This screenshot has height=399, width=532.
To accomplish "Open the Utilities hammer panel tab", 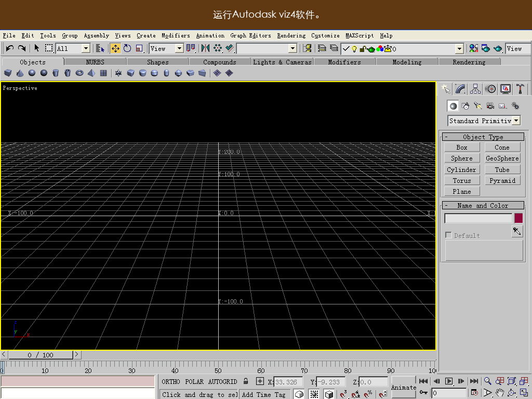I will pos(520,89).
